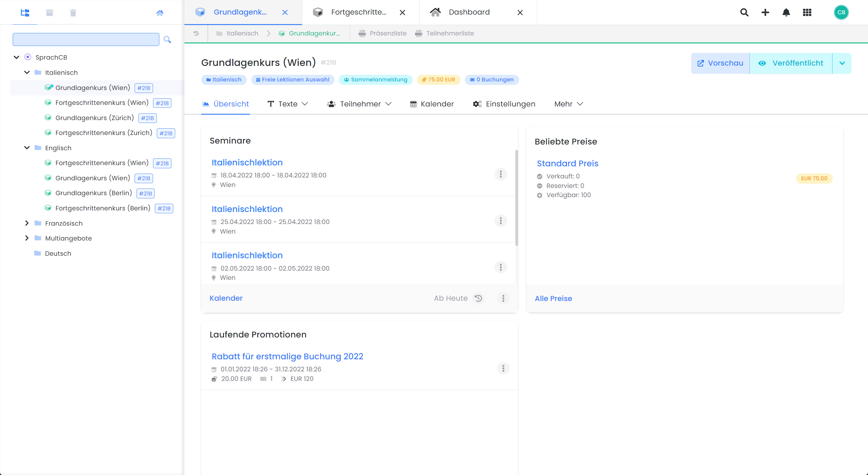Open the trash icon in sidebar header
Viewport: 868px width, 475px height.
pos(73,13)
